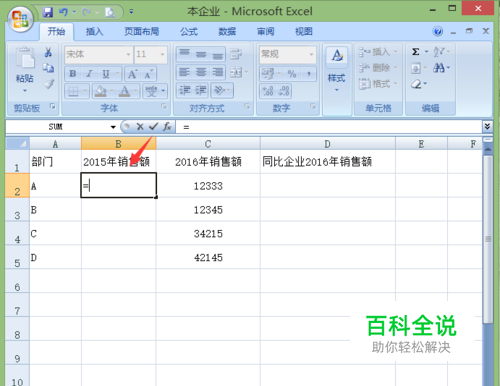This screenshot has width=500, height=386.
Task: Customize the quick access toolbar dropdown
Action: [x=131, y=12]
